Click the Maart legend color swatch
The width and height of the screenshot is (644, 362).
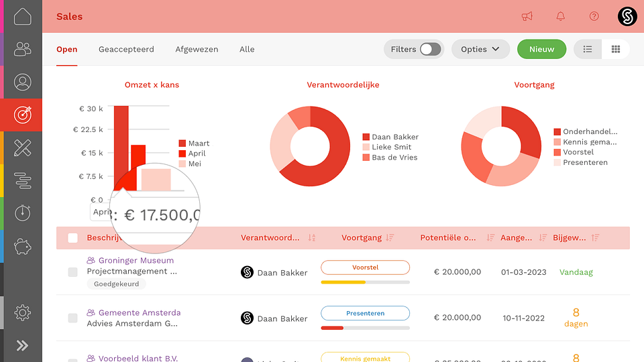click(x=182, y=143)
